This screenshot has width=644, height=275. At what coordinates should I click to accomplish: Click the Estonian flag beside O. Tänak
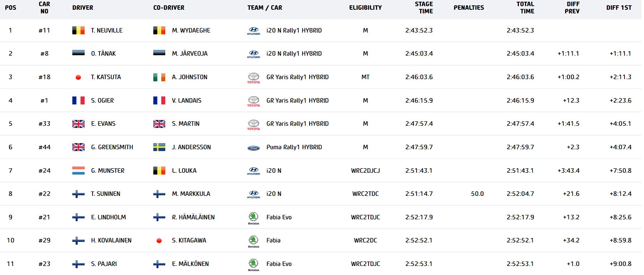click(78, 53)
